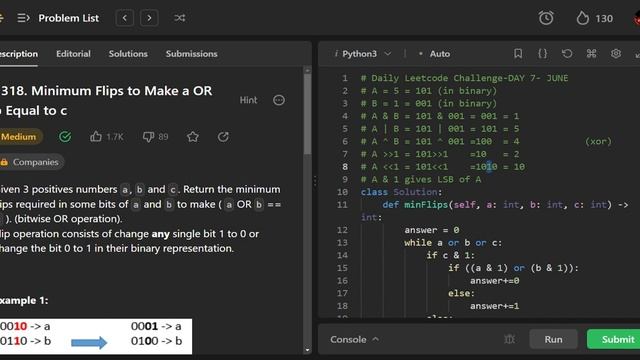
Task: Go to the next problem arrow
Action: (149, 18)
